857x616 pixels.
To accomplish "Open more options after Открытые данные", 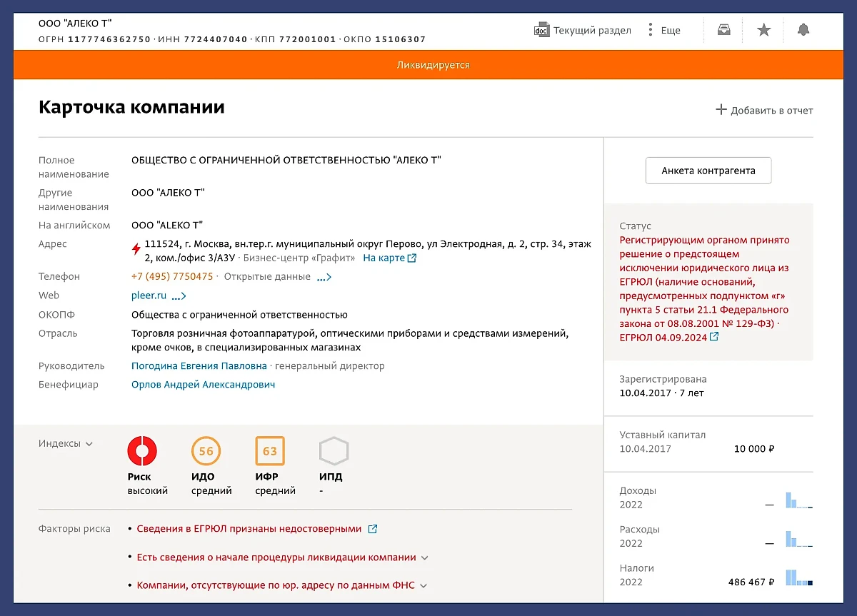I will pyautogui.click(x=323, y=278).
